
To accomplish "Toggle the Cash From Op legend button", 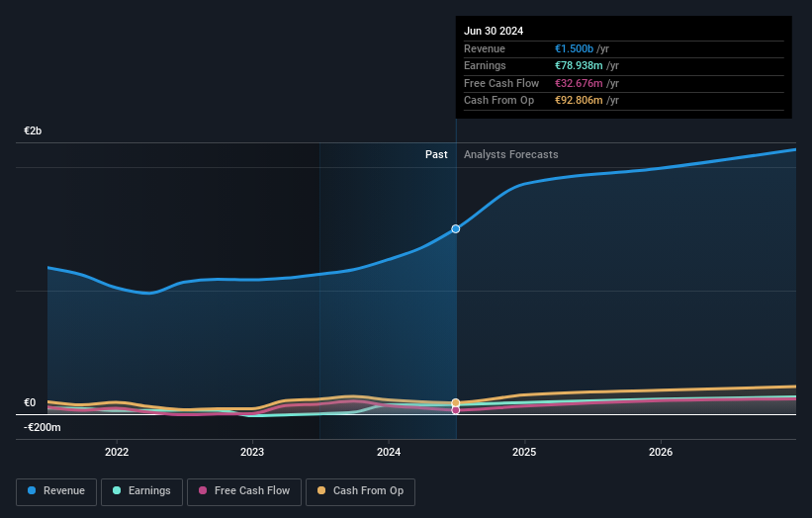I will [360, 491].
